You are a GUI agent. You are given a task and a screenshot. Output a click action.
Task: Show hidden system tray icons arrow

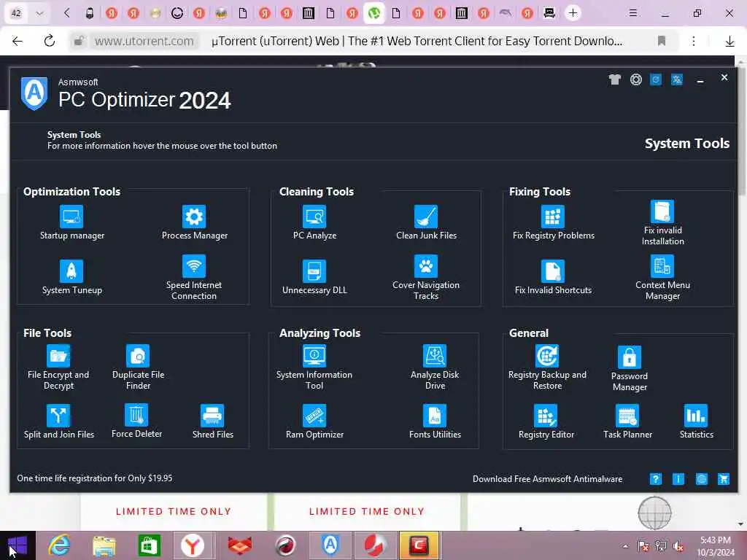tap(625, 547)
